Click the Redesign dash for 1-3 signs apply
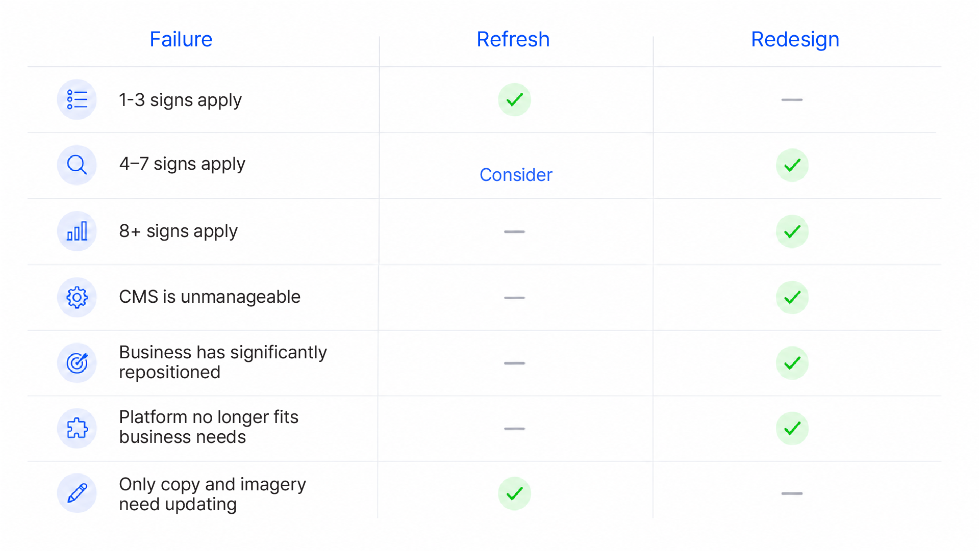980x551 pixels. [792, 100]
